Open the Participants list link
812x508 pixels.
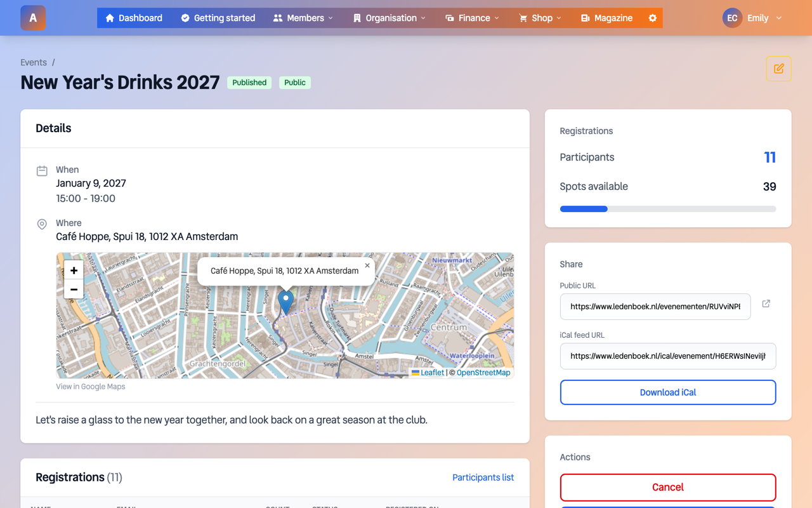coord(483,478)
